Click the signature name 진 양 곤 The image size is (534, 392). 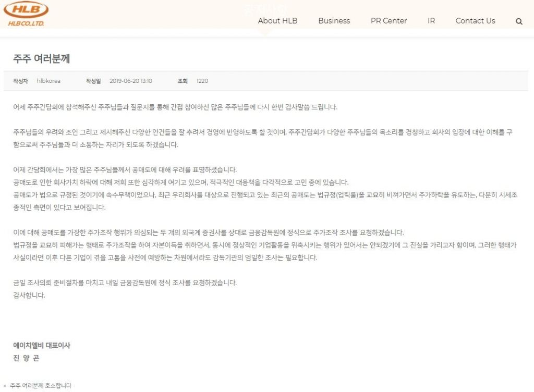click(26, 358)
